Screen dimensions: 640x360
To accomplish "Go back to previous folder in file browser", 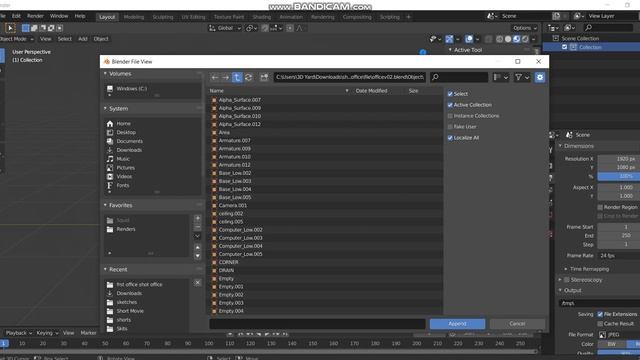I will pyautogui.click(x=215, y=77).
